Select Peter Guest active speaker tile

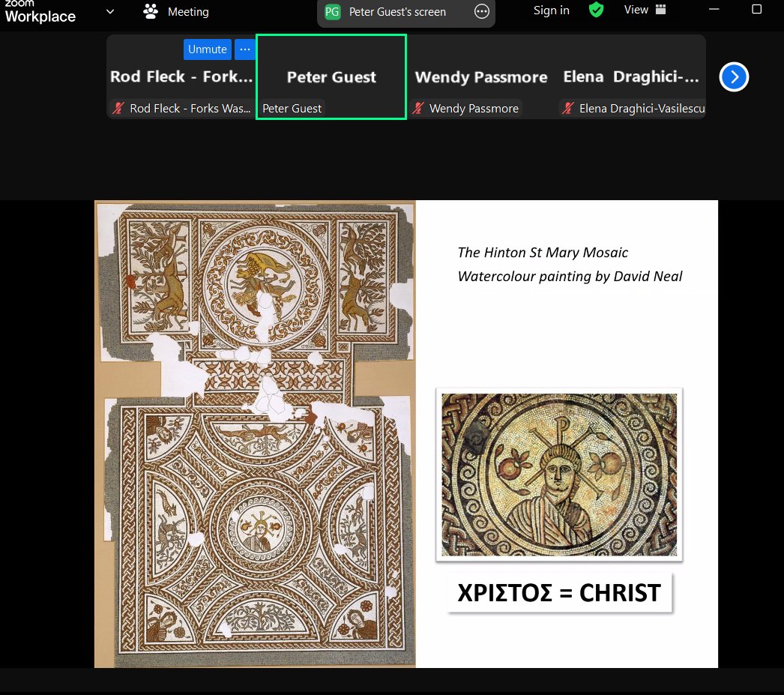(x=331, y=77)
